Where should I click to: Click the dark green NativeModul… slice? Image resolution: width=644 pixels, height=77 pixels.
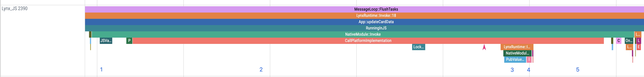point(517,53)
